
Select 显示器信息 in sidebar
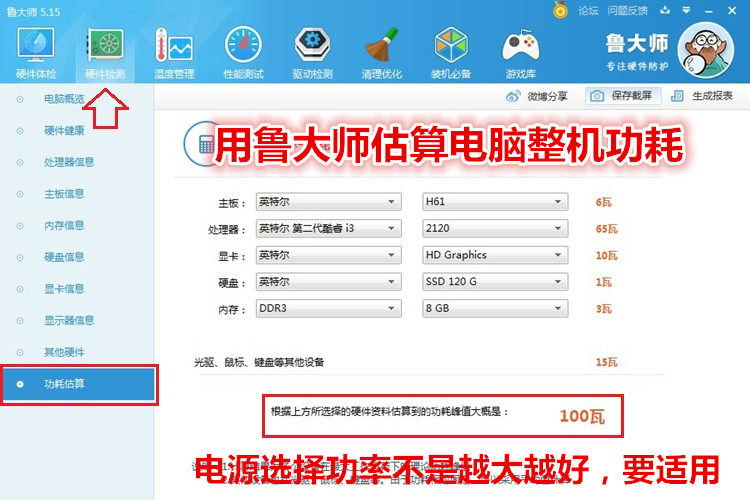pyautogui.click(x=69, y=320)
